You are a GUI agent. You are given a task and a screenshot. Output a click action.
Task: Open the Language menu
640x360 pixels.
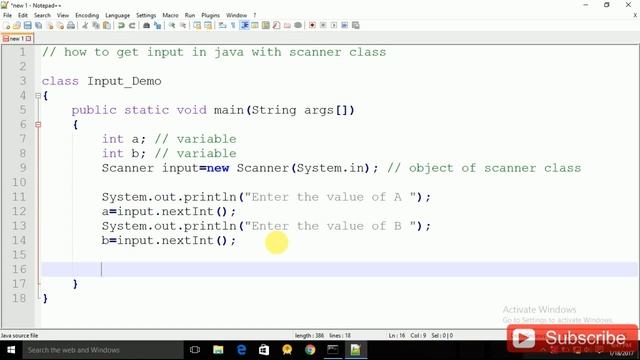pos(118,15)
